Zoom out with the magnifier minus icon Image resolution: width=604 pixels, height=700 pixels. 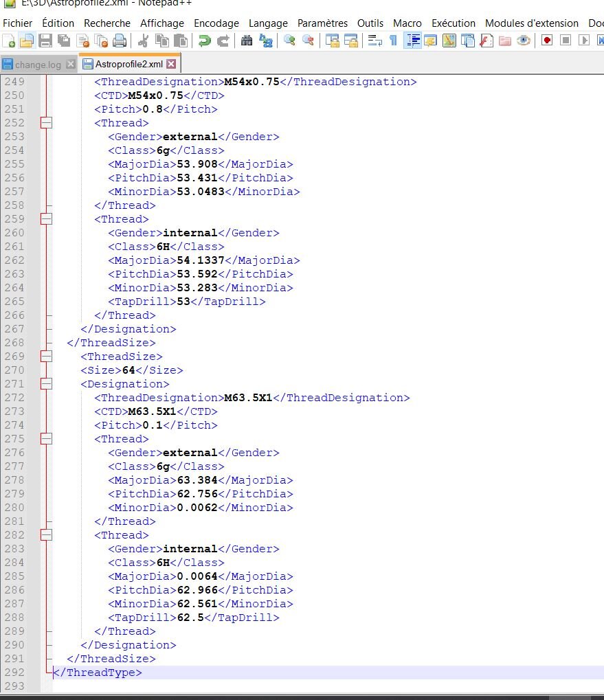[x=308, y=41]
